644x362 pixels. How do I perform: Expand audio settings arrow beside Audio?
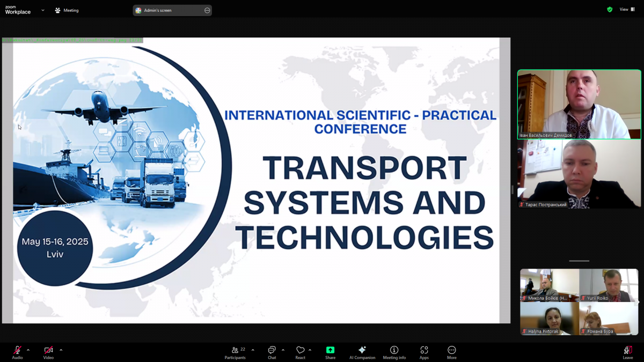pos(28,350)
